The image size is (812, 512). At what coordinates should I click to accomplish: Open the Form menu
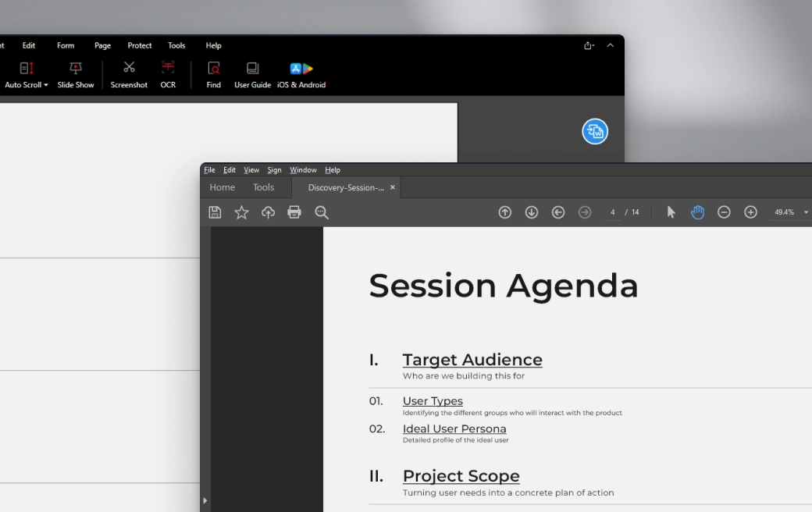coord(66,45)
